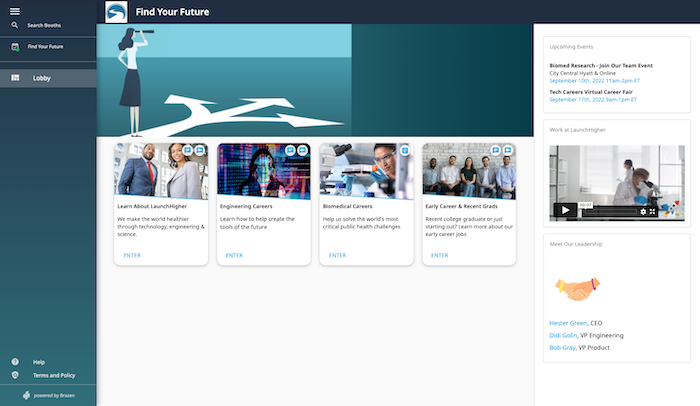Enter fullscreen on the LaunchHigher video
700x406 pixels.
click(653, 211)
